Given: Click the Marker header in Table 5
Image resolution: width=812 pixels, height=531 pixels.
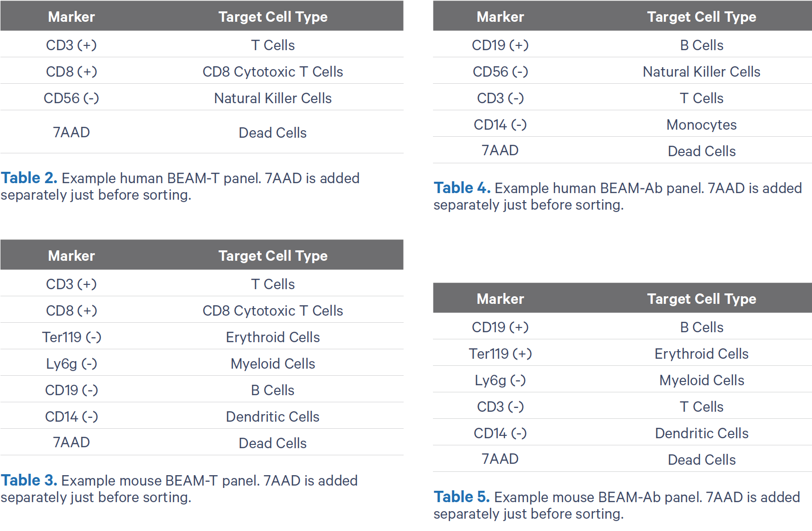Looking at the screenshot, I should (500, 299).
